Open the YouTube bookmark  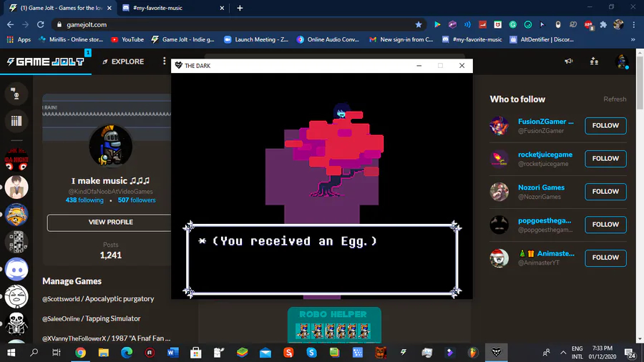coord(127,40)
